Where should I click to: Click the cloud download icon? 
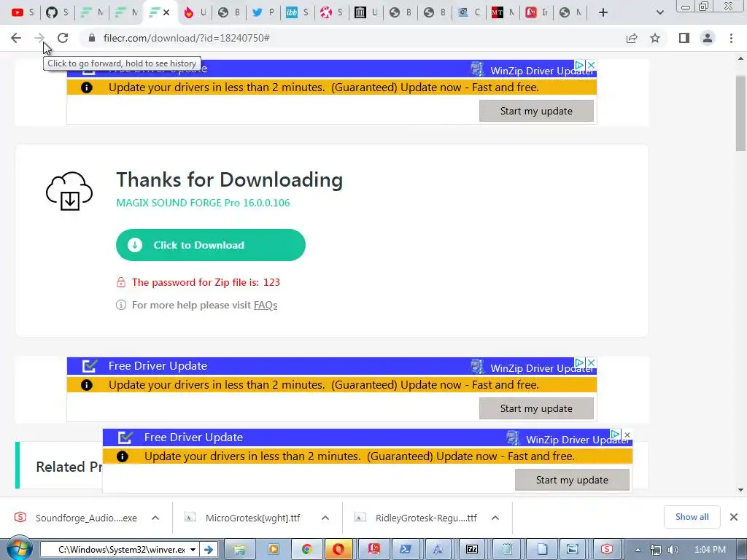click(x=69, y=191)
